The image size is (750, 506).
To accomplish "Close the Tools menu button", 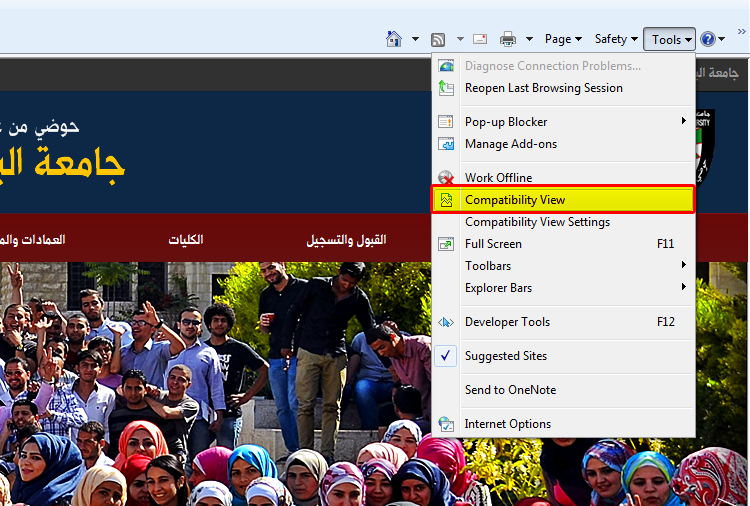I will pos(669,39).
